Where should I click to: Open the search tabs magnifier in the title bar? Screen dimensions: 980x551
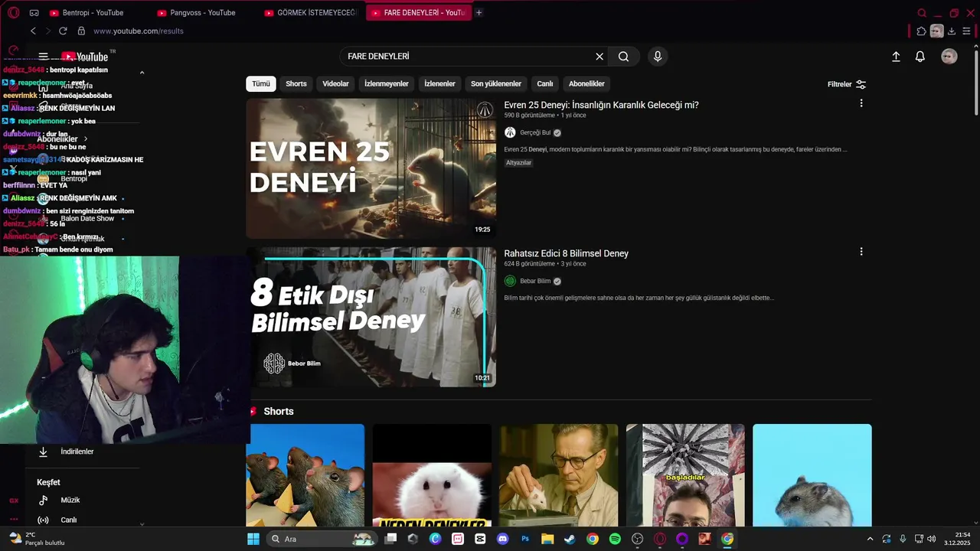click(922, 13)
